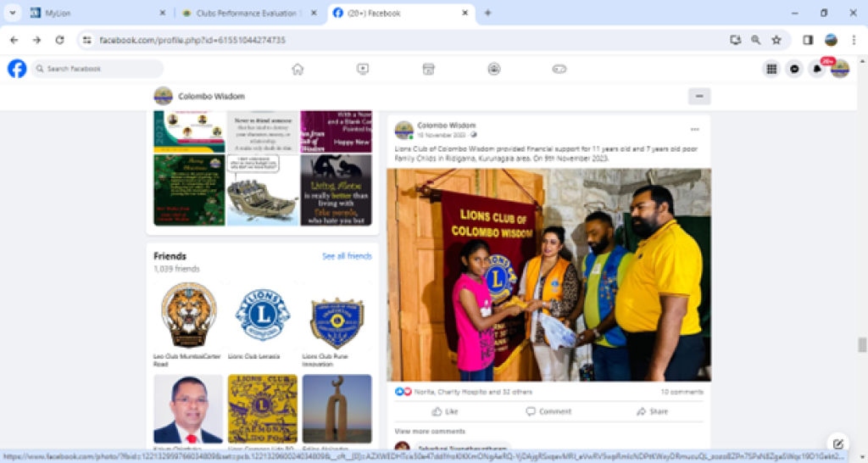Open Lions Club Pune Innovation friend
The image size is (868, 463).
pos(337,315)
